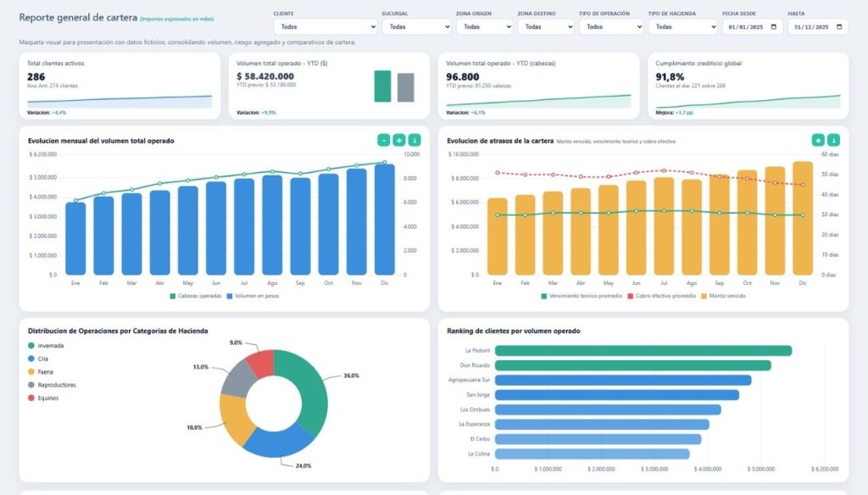Click the La Pastoril ranking bar
The height and width of the screenshot is (495, 868).
coord(643,350)
